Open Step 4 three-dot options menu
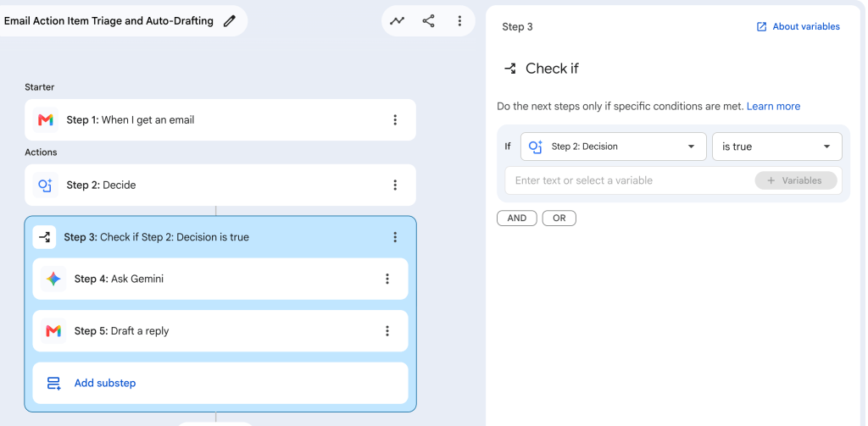This screenshot has height=426, width=868. [387, 279]
